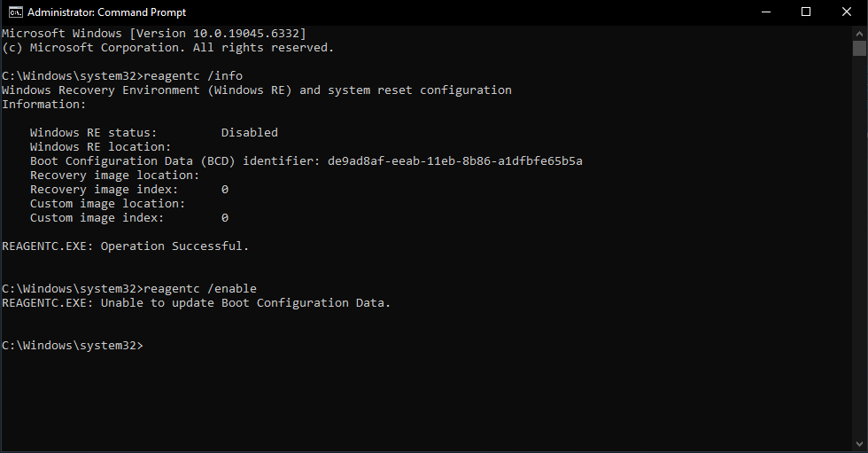
Task: Click the BCD identifier GUID value
Action: click(x=455, y=161)
